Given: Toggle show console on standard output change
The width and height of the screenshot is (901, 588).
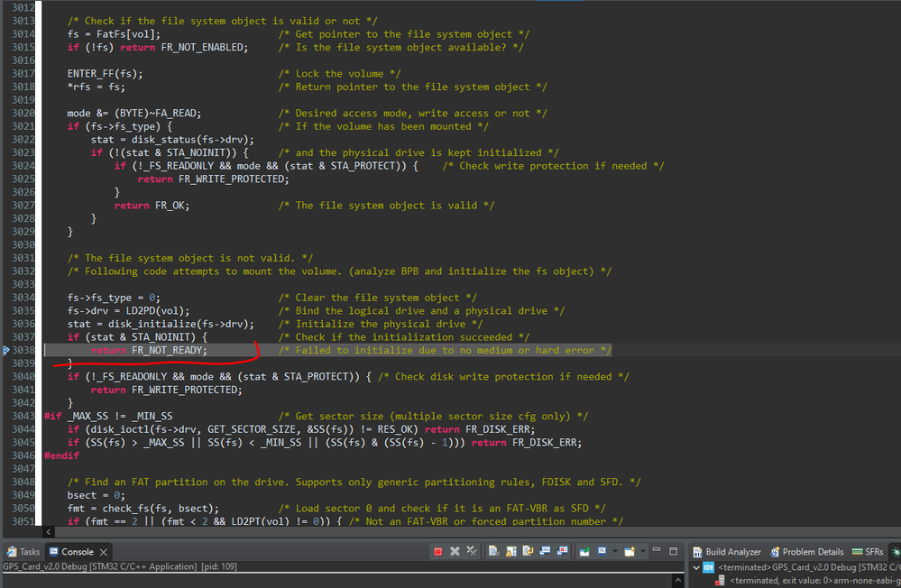Looking at the screenshot, I should tap(545, 552).
